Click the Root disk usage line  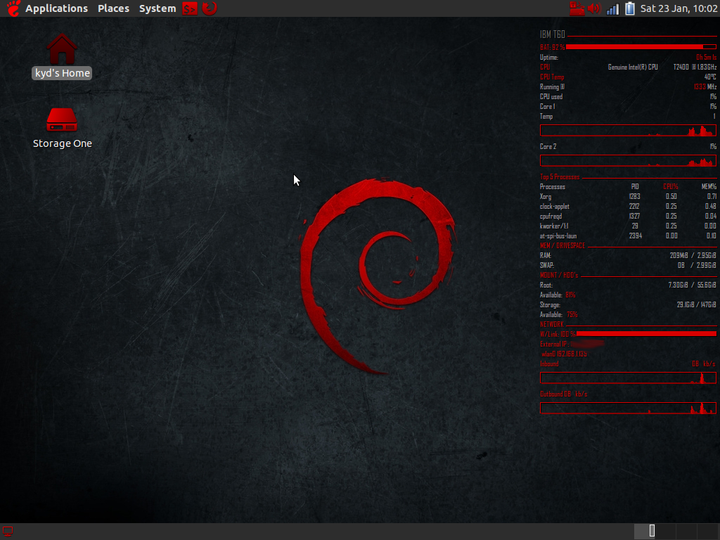click(x=628, y=285)
